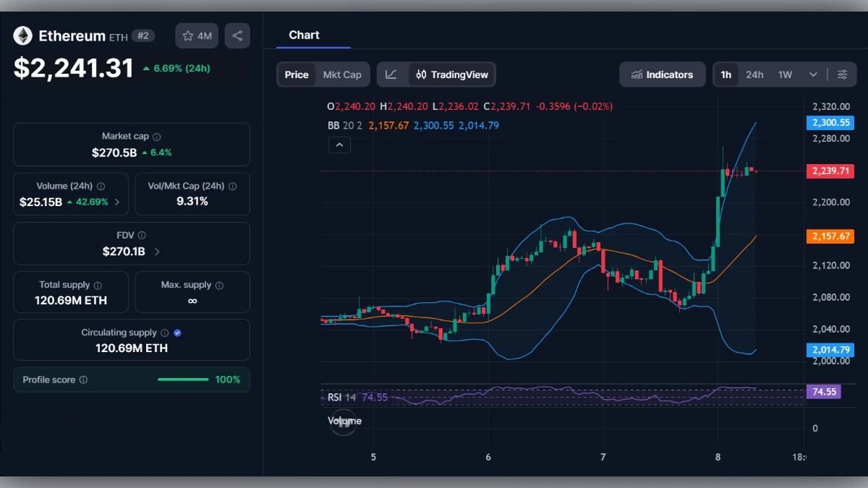Viewport: 868px width, 488px height.
Task: Open the chart settings sliders icon
Action: coord(841,74)
